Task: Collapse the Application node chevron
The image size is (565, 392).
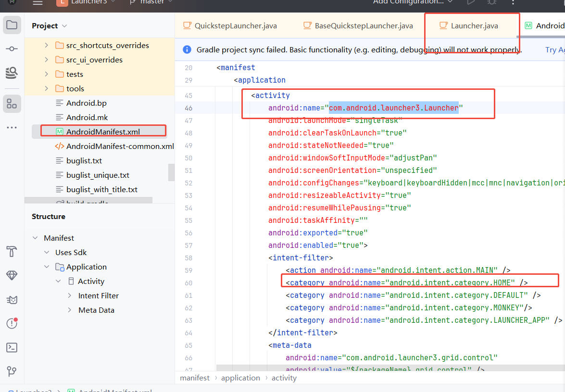Action: [x=47, y=267]
